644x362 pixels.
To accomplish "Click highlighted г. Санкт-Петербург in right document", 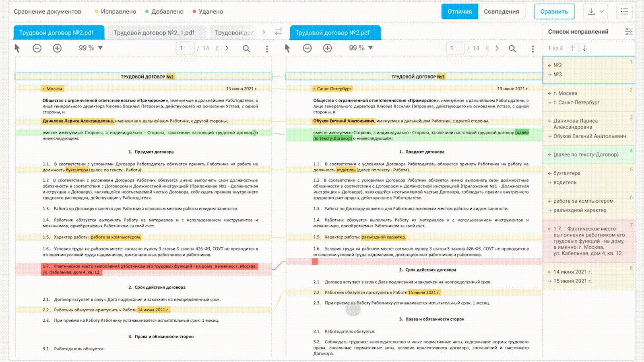I will [x=332, y=88].
